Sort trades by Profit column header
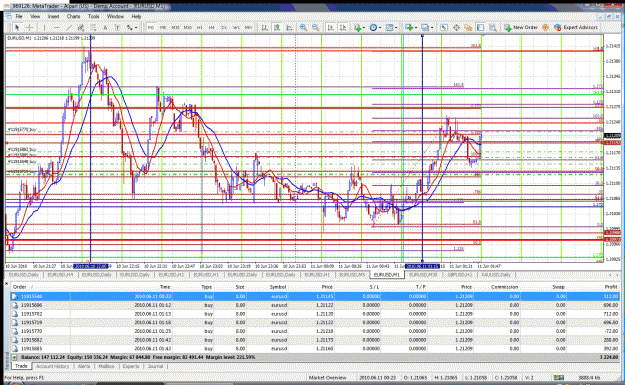 (610, 287)
